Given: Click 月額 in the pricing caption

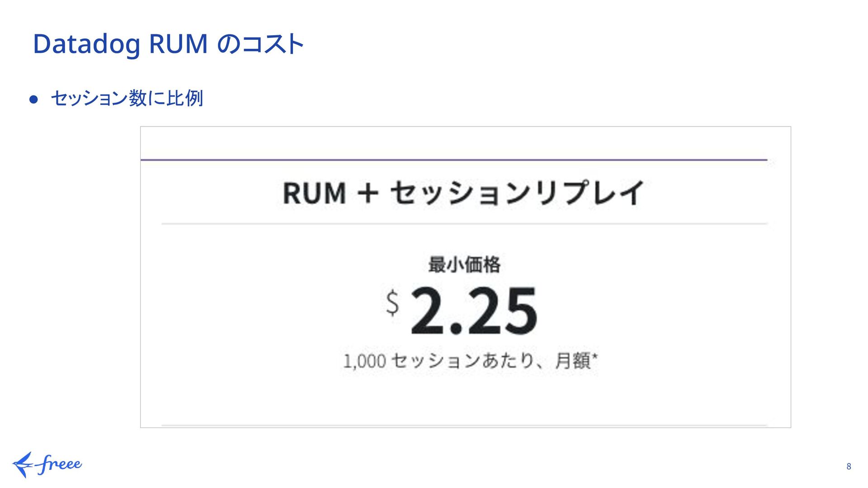Looking at the screenshot, I should (x=572, y=361).
